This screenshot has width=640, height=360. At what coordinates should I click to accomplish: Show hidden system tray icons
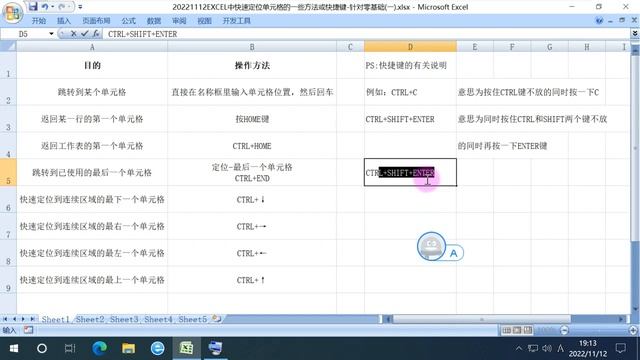[519, 348]
